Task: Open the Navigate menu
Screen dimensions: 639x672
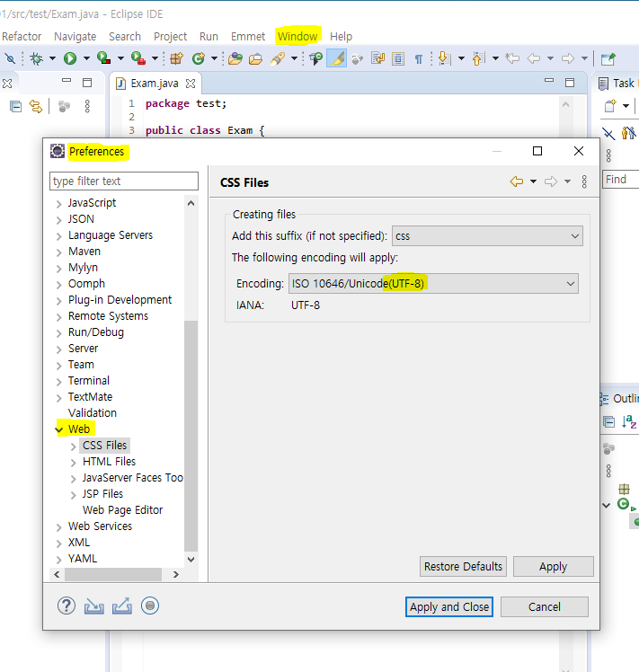Action: pos(75,37)
